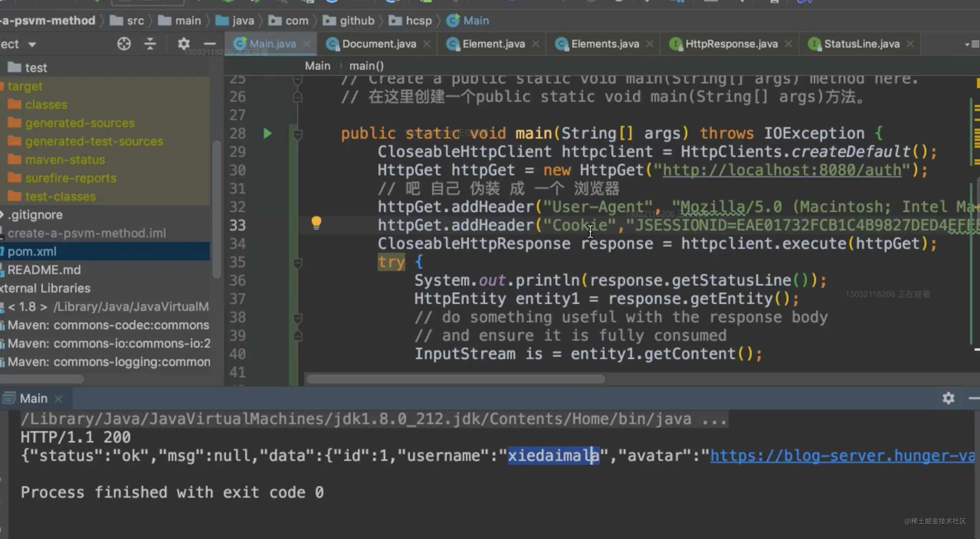Toggle code folding at the try block
The image size is (980, 539).
click(297, 263)
